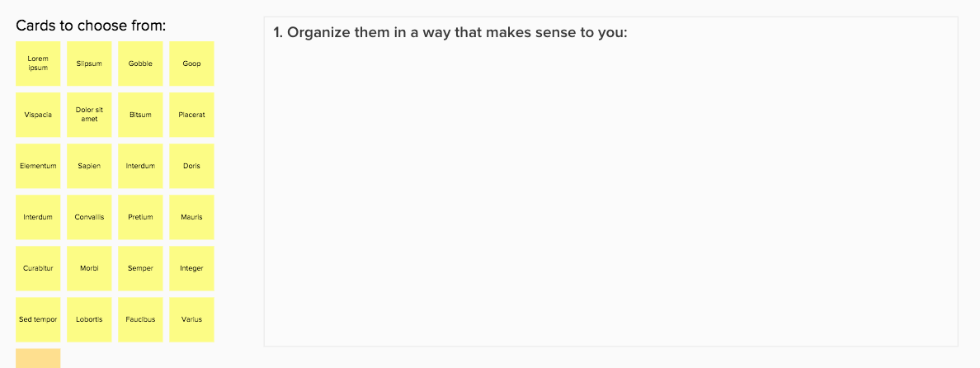The height and width of the screenshot is (368, 980).
Task: Click the Doris card
Action: click(191, 166)
